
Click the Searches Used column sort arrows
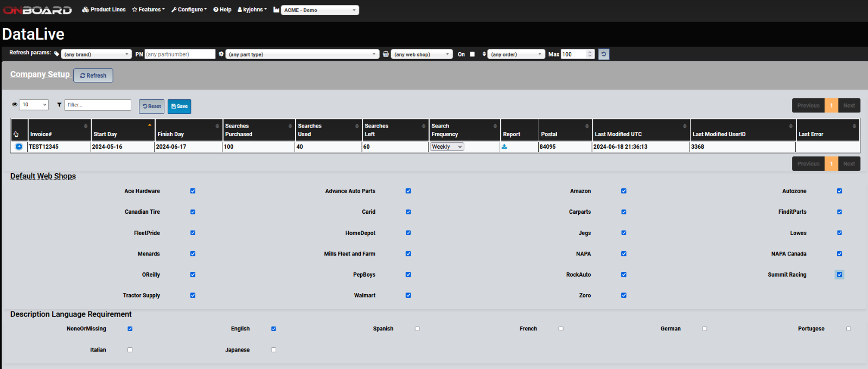(x=357, y=126)
